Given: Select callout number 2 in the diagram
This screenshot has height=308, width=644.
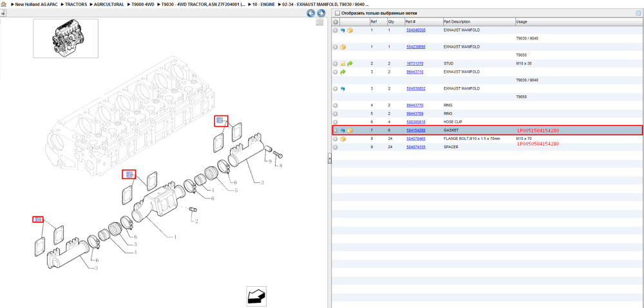Looking at the screenshot, I should [x=196, y=222].
